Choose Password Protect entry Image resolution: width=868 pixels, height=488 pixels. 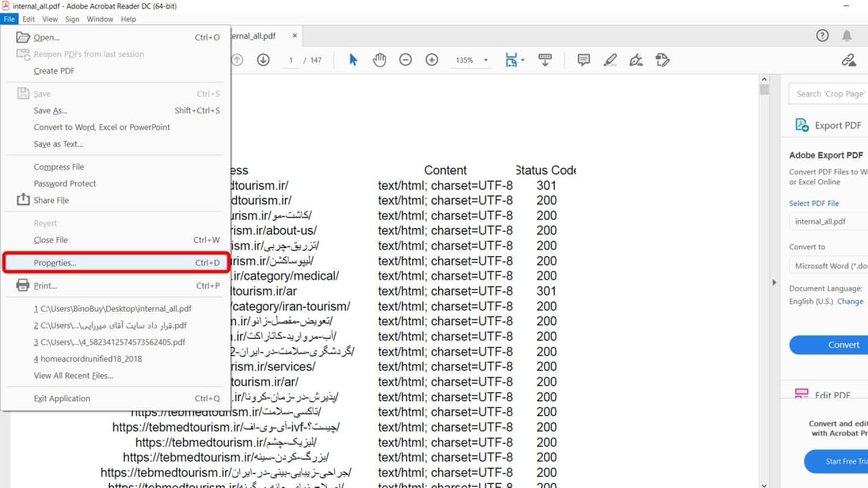coord(116,183)
